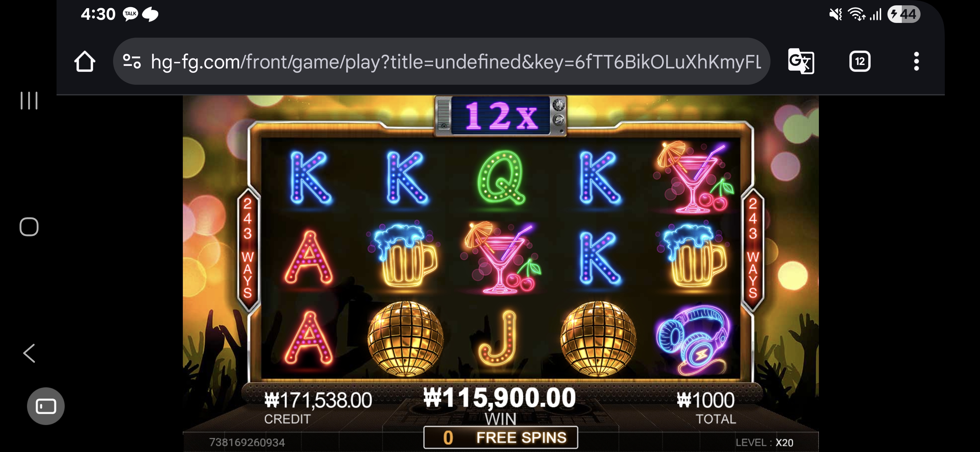The height and width of the screenshot is (452, 980).
Task: Click the ₩1000 total bet amount
Action: [706, 400]
